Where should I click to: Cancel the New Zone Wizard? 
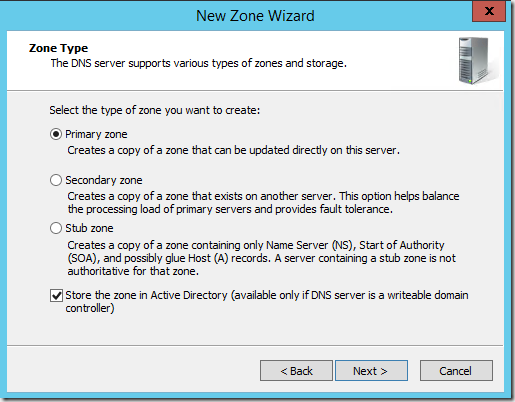456,370
